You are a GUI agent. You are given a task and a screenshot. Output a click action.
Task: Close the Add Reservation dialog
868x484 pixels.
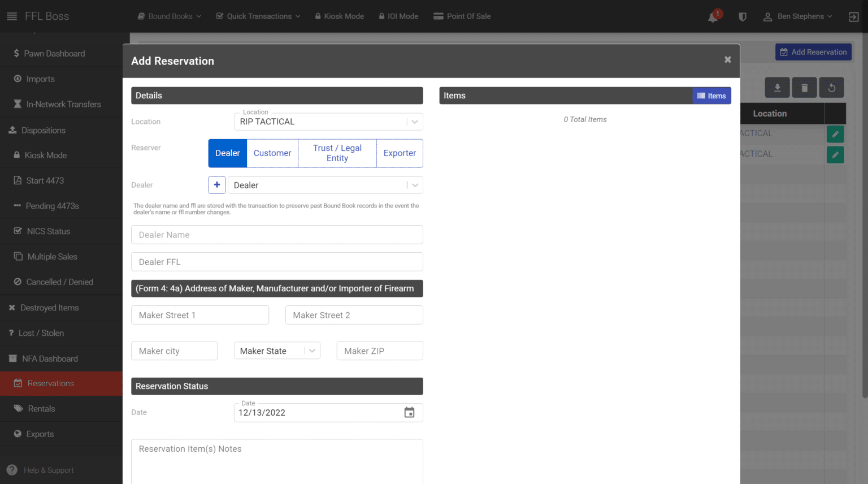[728, 60]
